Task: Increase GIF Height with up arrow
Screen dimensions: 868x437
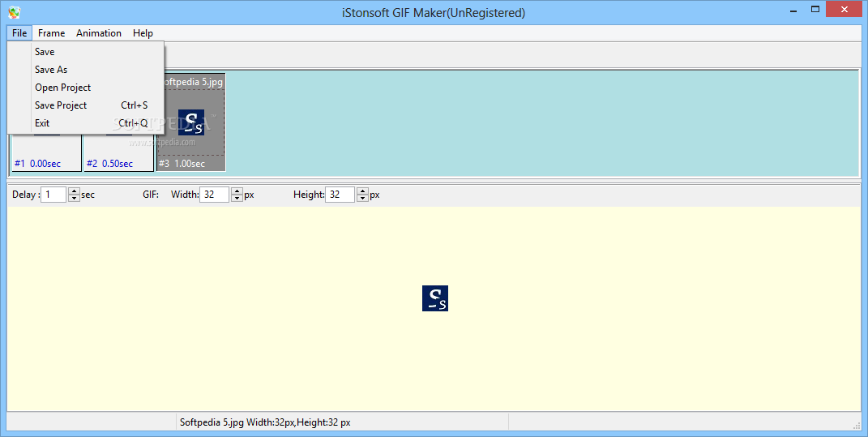Action: (x=362, y=191)
